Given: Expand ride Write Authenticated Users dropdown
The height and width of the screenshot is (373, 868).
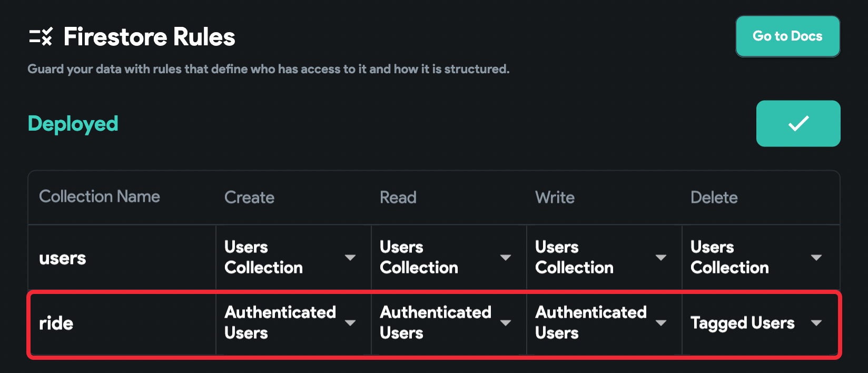Looking at the screenshot, I should pyautogui.click(x=604, y=322).
